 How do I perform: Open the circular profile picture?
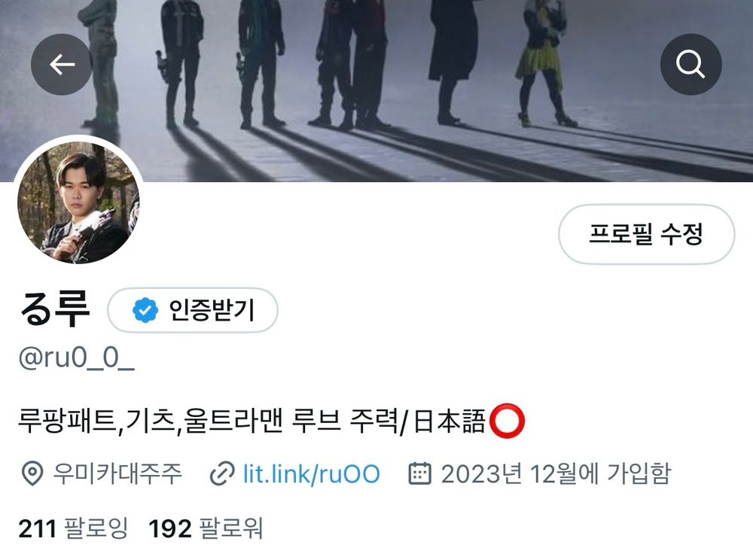pos(79,202)
